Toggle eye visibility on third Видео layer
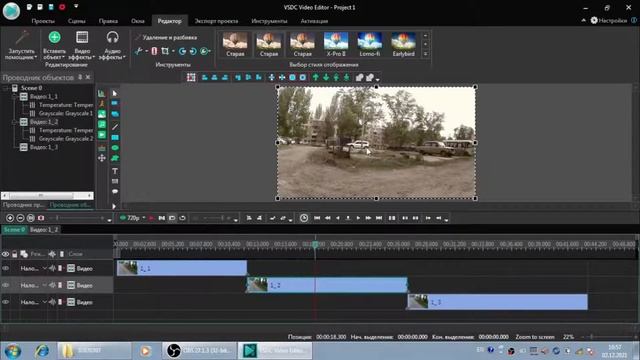This screenshot has height=360, width=640. pos(6,302)
